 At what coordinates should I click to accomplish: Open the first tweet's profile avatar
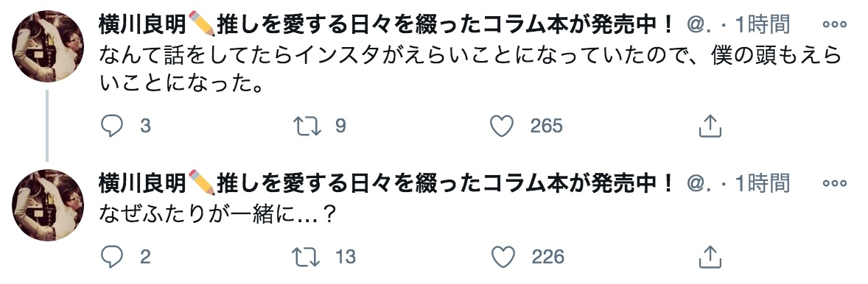[48, 46]
